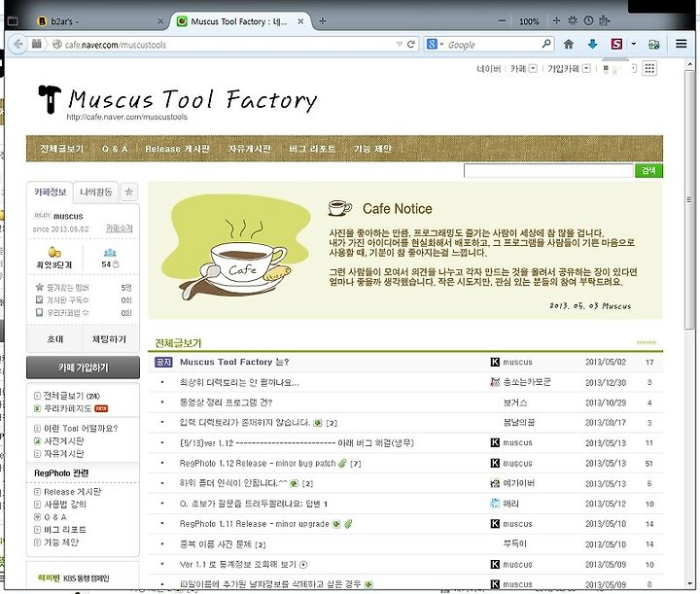The height and width of the screenshot is (594, 700).
Task: Click the site identity globe icon in address bar
Action: tap(56, 44)
